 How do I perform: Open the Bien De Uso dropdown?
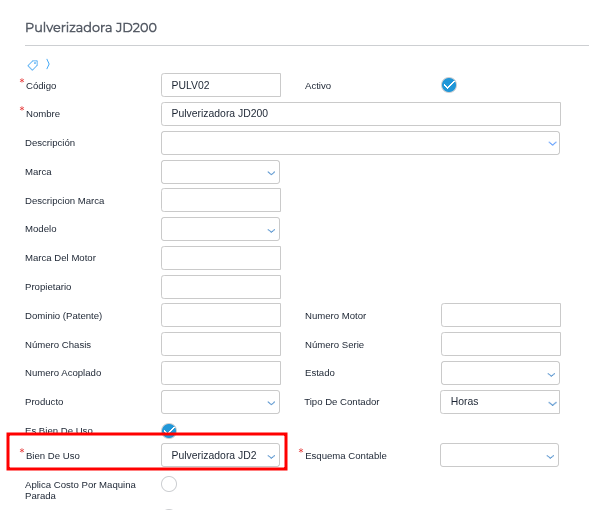tap(220, 455)
